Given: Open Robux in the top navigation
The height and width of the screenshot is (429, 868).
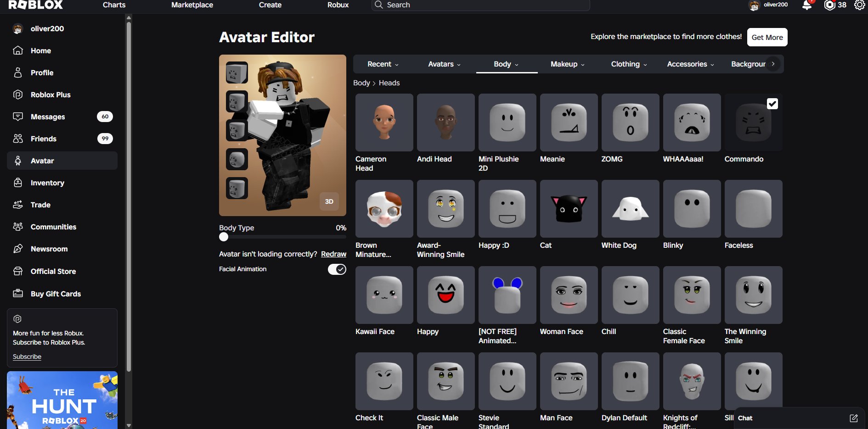Looking at the screenshot, I should point(338,5).
